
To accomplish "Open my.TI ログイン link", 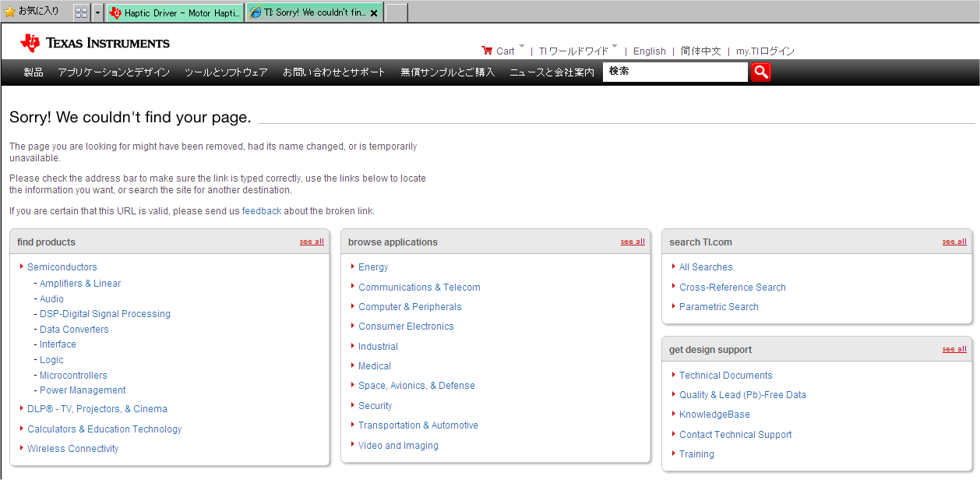I will click(765, 51).
